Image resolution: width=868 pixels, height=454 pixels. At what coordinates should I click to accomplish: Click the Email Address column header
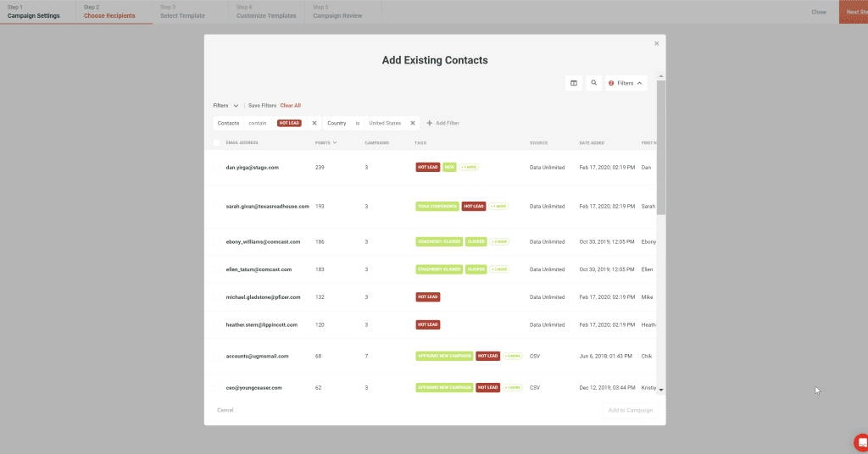pos(242,142)
